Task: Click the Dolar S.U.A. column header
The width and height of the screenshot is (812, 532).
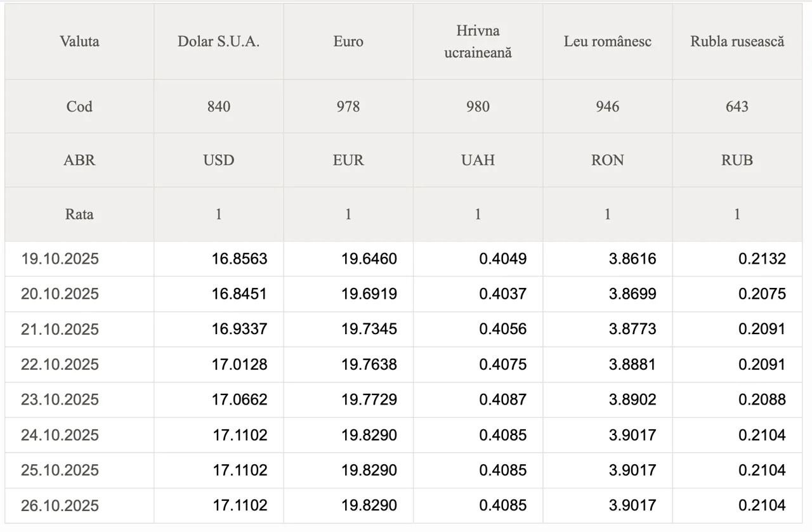Action: pyautogui.click(x=218, y=42)
